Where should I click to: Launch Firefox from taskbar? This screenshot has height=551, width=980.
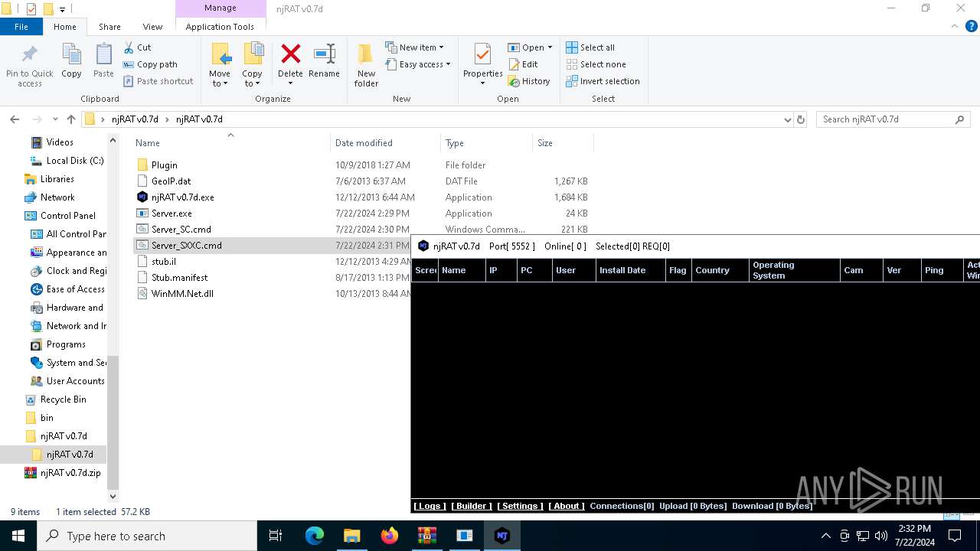coord(390,536)
